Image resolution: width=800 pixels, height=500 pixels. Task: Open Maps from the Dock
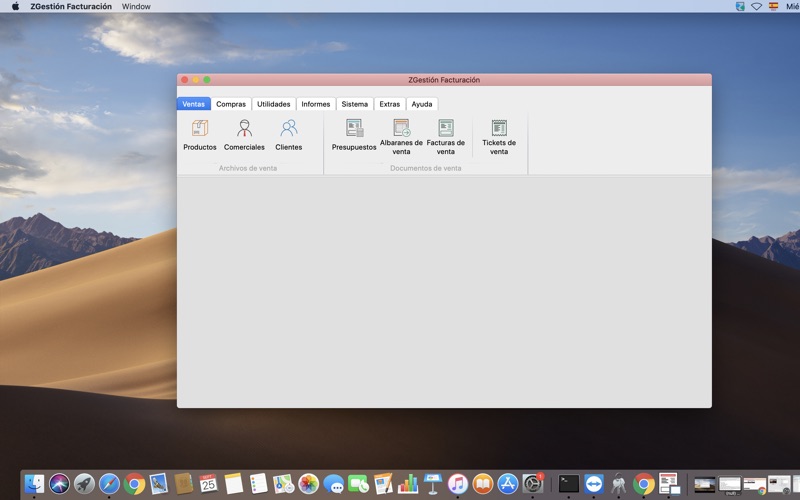(283, 483)
